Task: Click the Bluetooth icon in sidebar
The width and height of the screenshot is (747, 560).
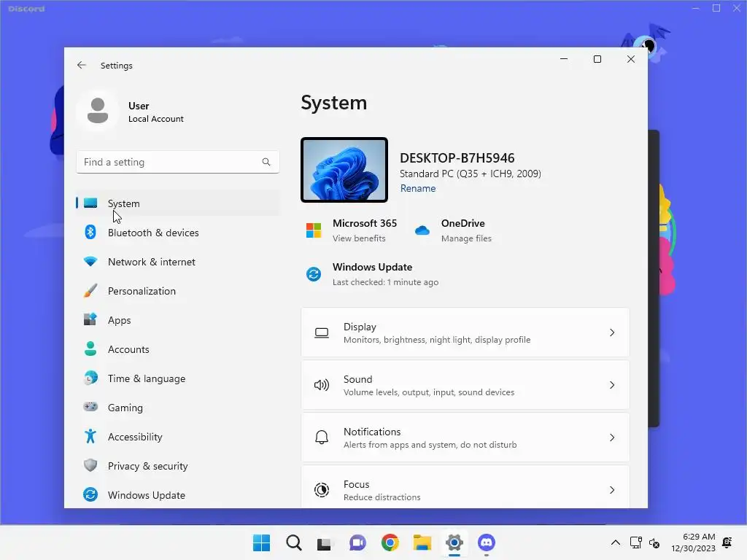Action: [90, 233]
